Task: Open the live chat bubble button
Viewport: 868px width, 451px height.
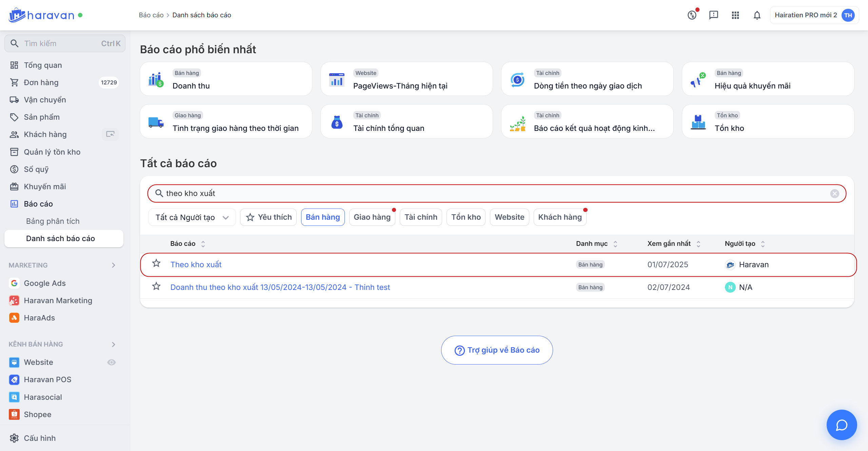Action: 842,425
